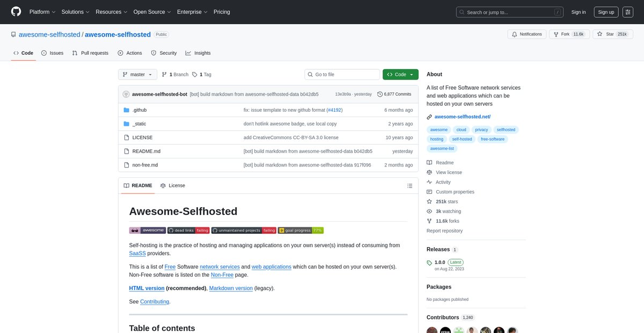Open release 1.0.0 Latest
The height and width of the screenshot is (333, 644).
(x=449, y=262)
